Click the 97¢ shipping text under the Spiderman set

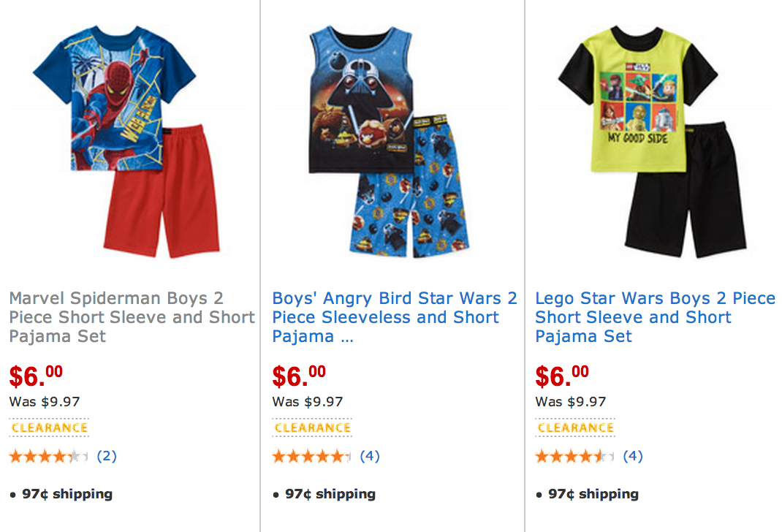[x=67, y=494]
